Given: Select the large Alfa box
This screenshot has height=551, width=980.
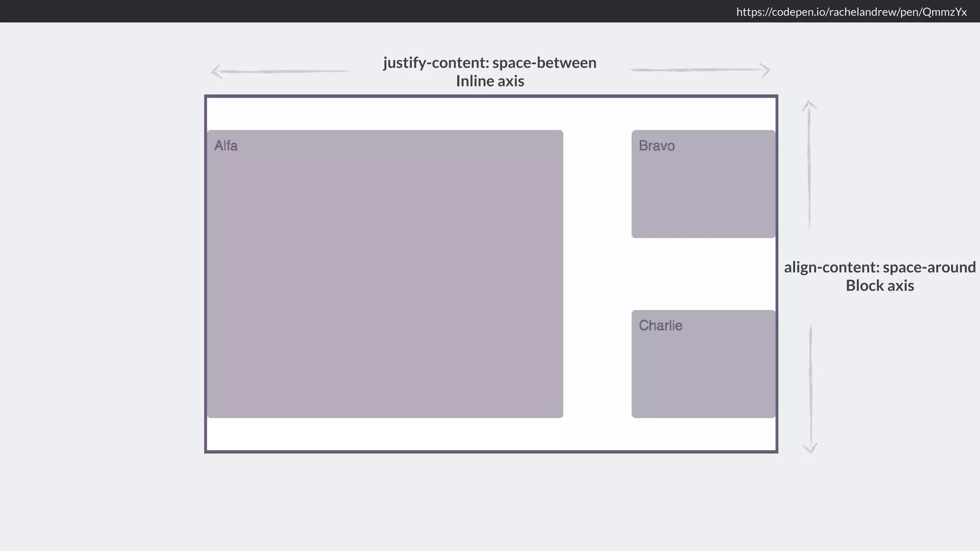Looking at the screenshot, I should coord(385,282).
